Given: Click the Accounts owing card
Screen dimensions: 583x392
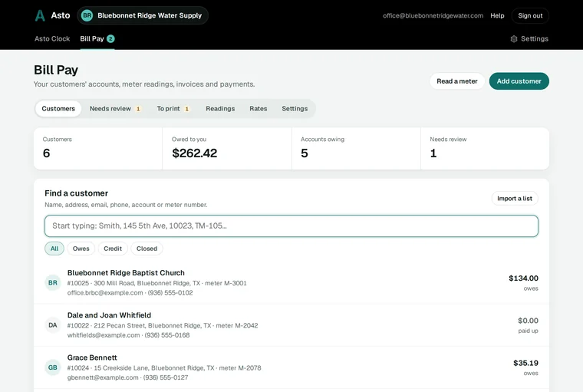Looking at the screenshot, I should coord(356,148).
